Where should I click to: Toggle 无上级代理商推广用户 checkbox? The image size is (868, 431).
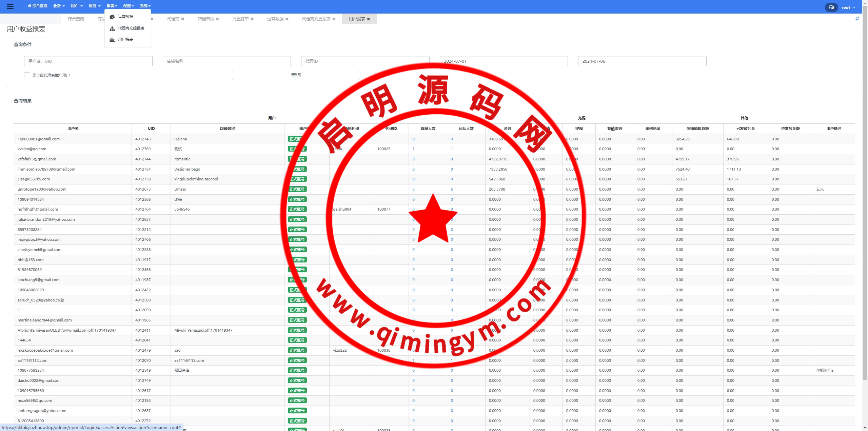pos(27,75)
